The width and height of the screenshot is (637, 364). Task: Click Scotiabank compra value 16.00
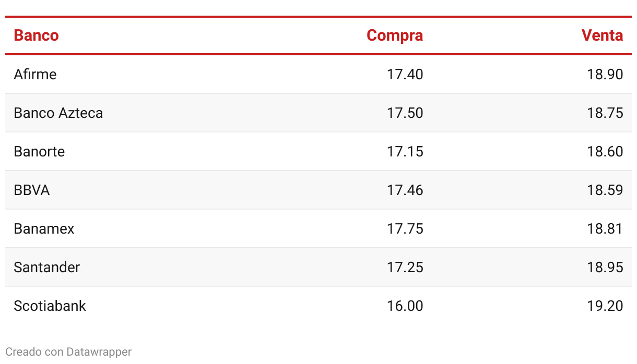[405, 306]
